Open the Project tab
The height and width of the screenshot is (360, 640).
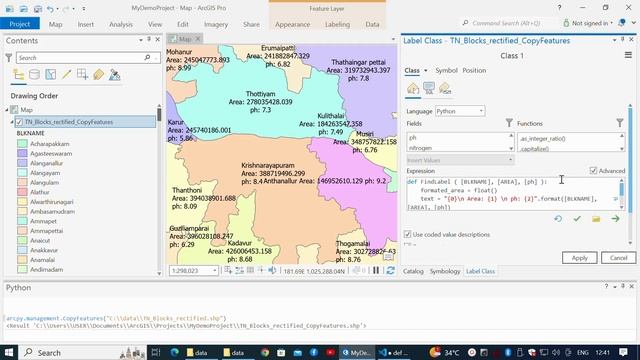[20, 24]
